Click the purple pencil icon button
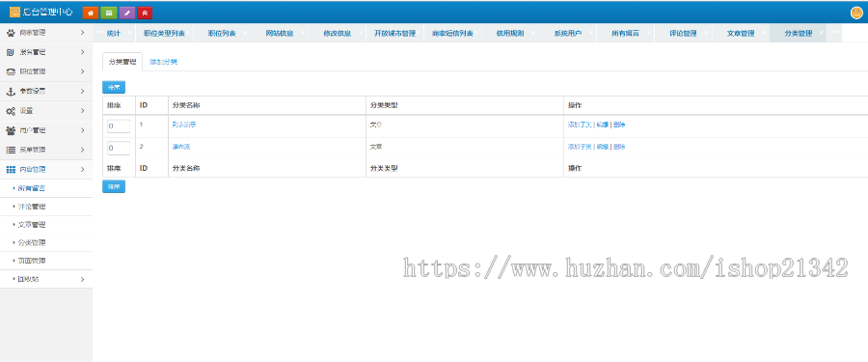 click(126, 13)
